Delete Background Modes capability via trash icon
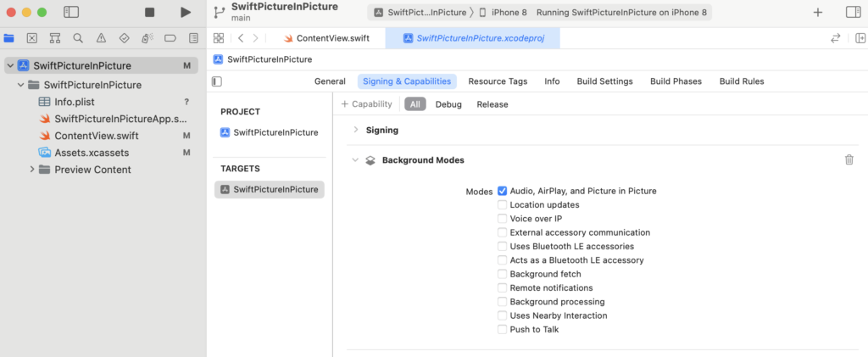 point(849,159)
